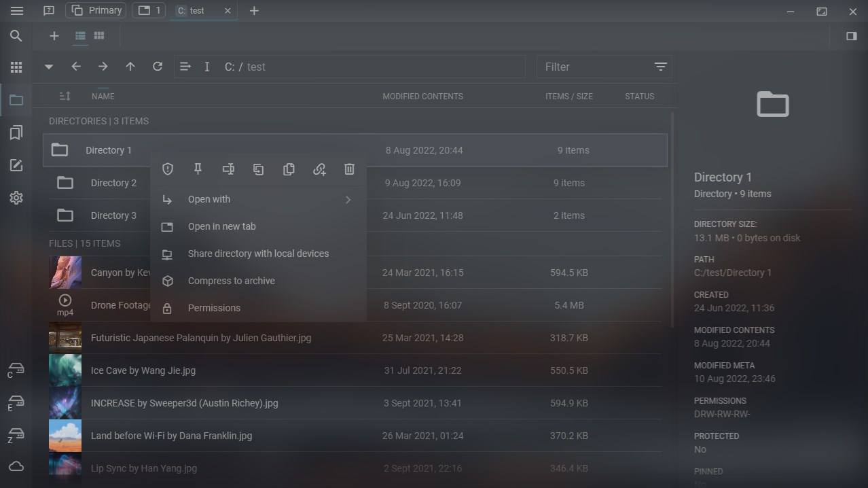Select Ice Cave by Wang Jie.jpg
The width and height of the screenshot is (868, 488).
pyautogui.click(x=355, y=370)
